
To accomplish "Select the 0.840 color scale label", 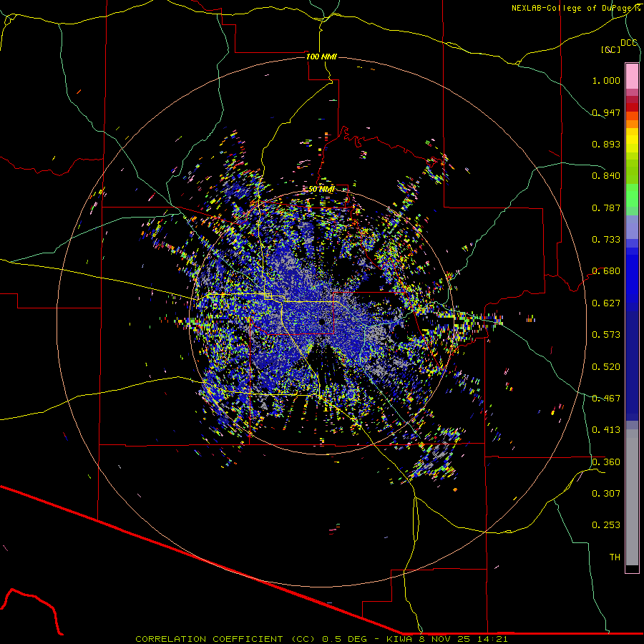I will [606, 176].
